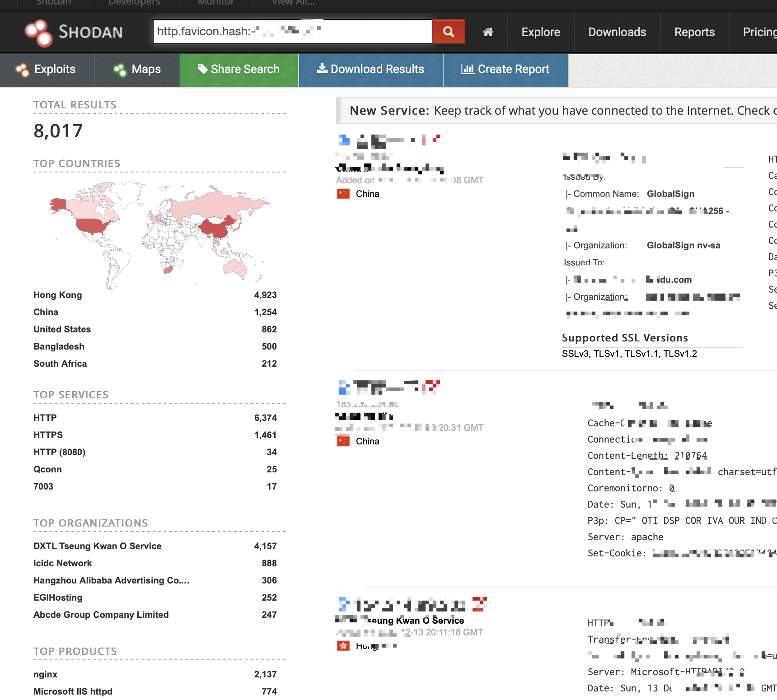Screen dimensions: 777x700
Task: Click the China label in first result
Action: [367, 194]
